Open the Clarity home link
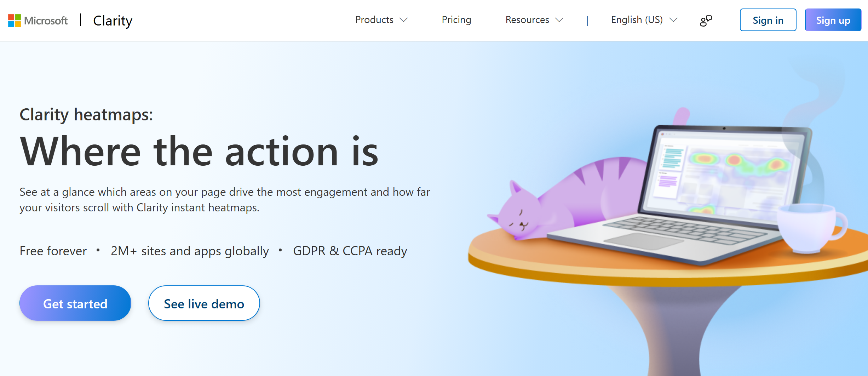Image resolution: width=868 pixels, height=376 pixels. point(113,21)
